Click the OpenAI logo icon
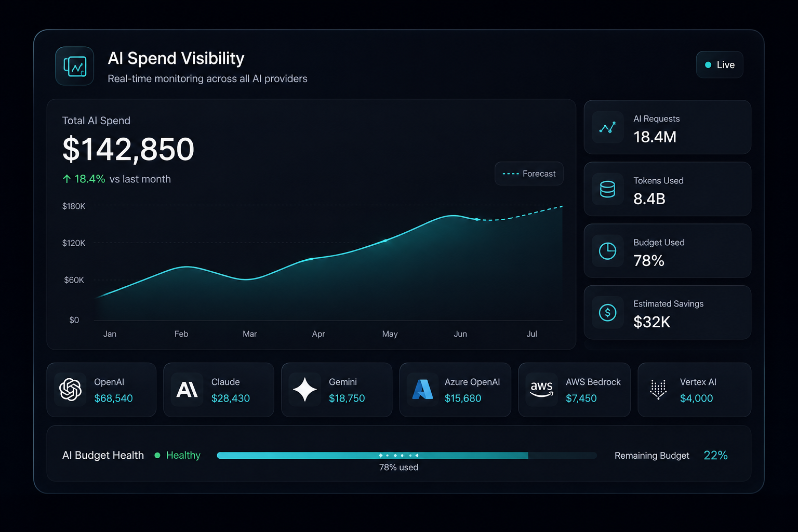 tap(70, 390)
